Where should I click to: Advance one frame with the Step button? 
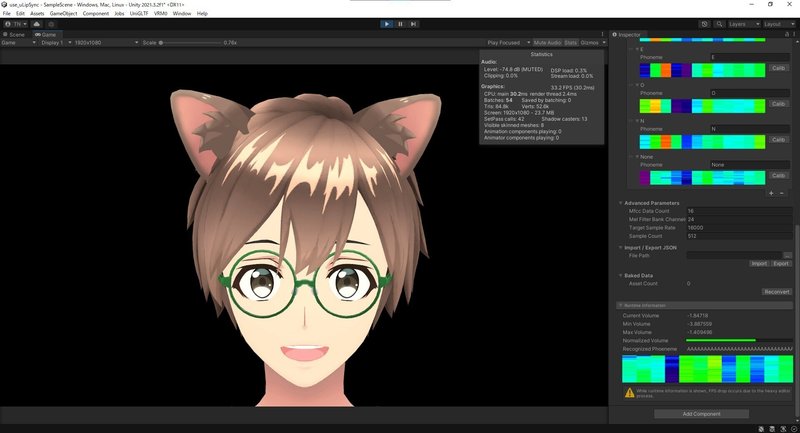click(x=413, y=24)
